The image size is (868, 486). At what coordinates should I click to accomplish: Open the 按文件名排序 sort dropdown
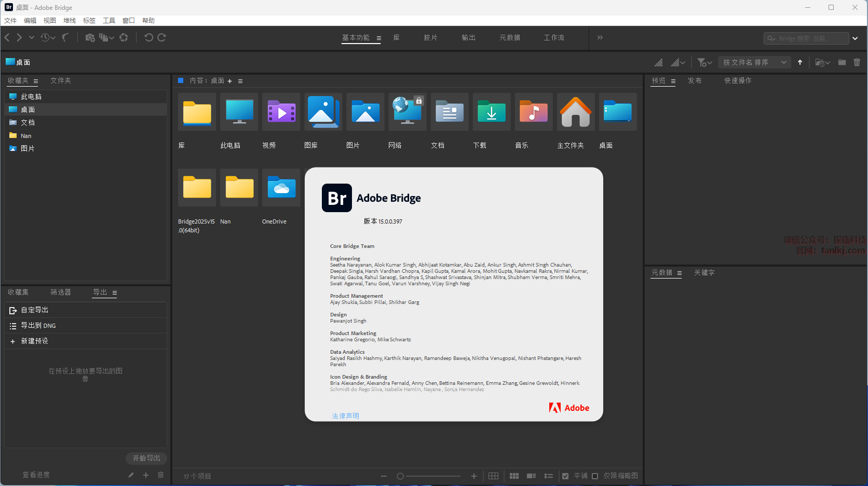754,62
